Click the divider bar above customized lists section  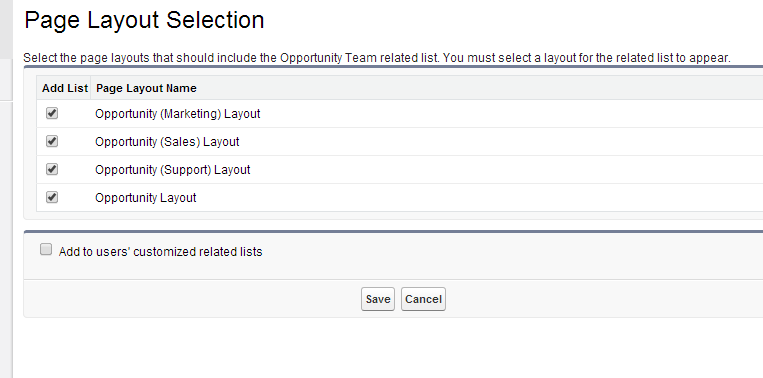[x=393, y=232]
